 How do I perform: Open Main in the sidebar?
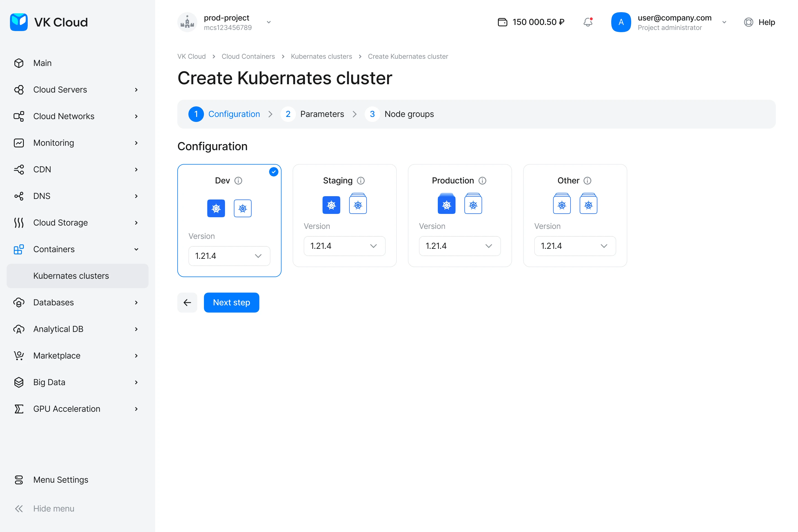78,63
